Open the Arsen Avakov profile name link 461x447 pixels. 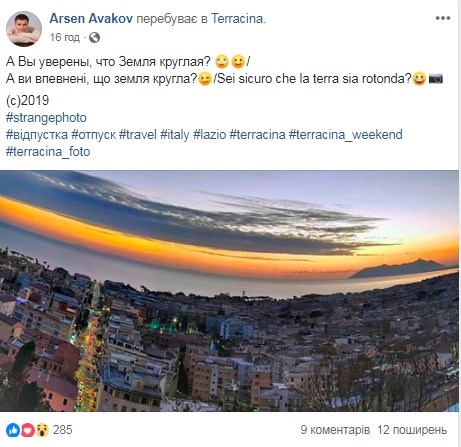click(91, 19)
